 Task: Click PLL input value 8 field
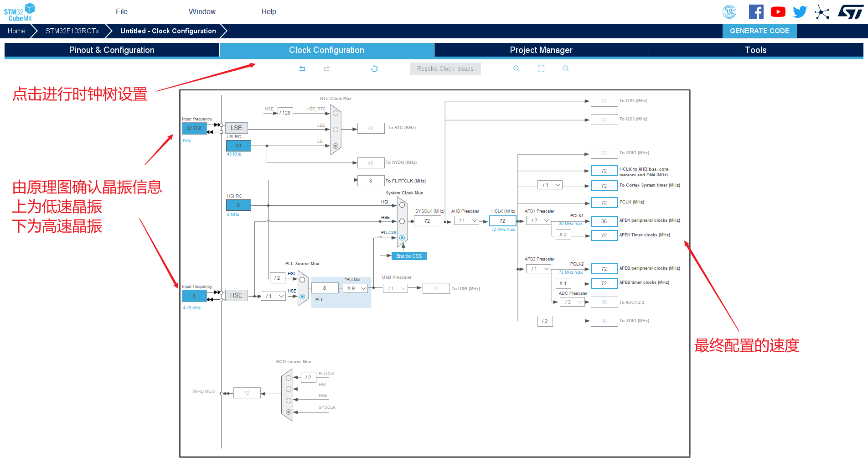(x=325, y=288)
